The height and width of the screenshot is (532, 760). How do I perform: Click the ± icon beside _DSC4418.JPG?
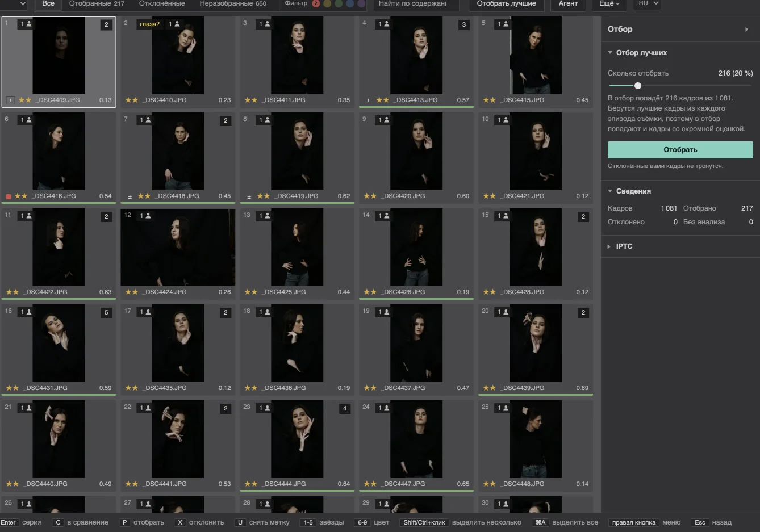(130, 196)
